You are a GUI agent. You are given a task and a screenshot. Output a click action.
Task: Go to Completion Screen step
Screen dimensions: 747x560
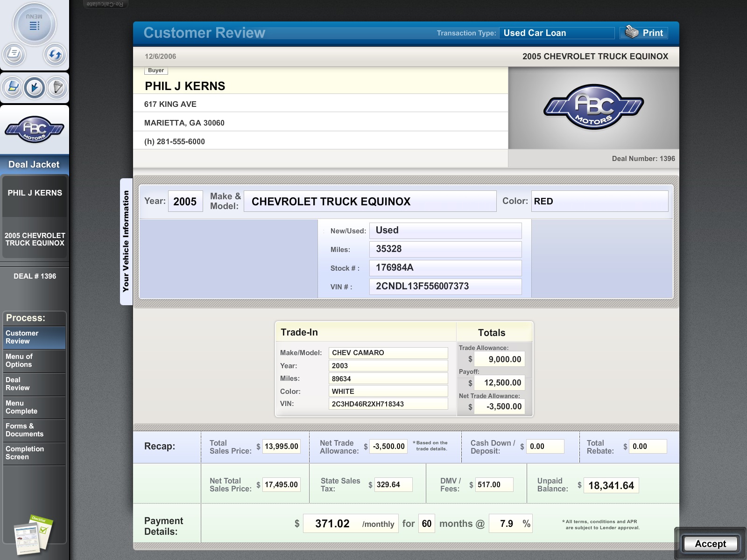click(34, 453)
